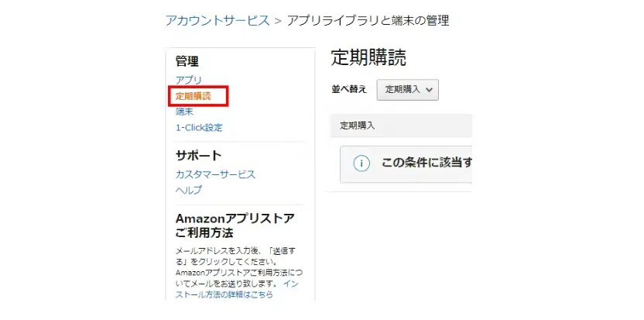644x320 pixels.
Task: Click the breadcrumb separator arrow
Action: 278,21
